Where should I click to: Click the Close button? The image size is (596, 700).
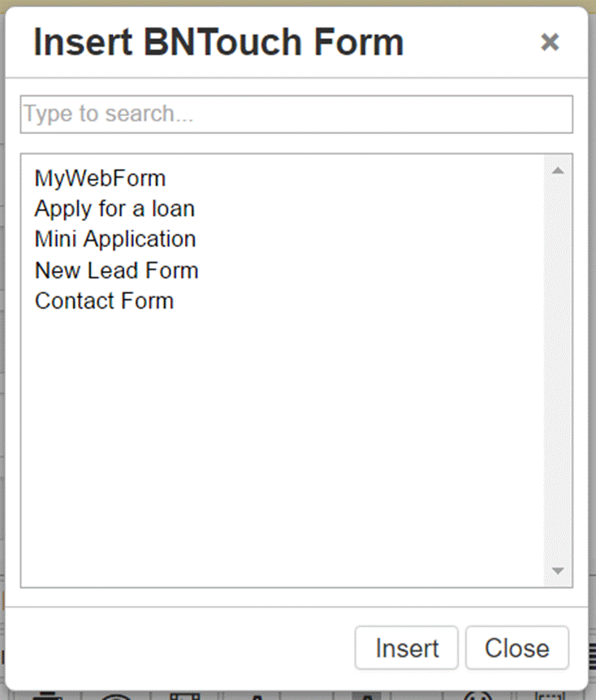click(x=517, y=648)
